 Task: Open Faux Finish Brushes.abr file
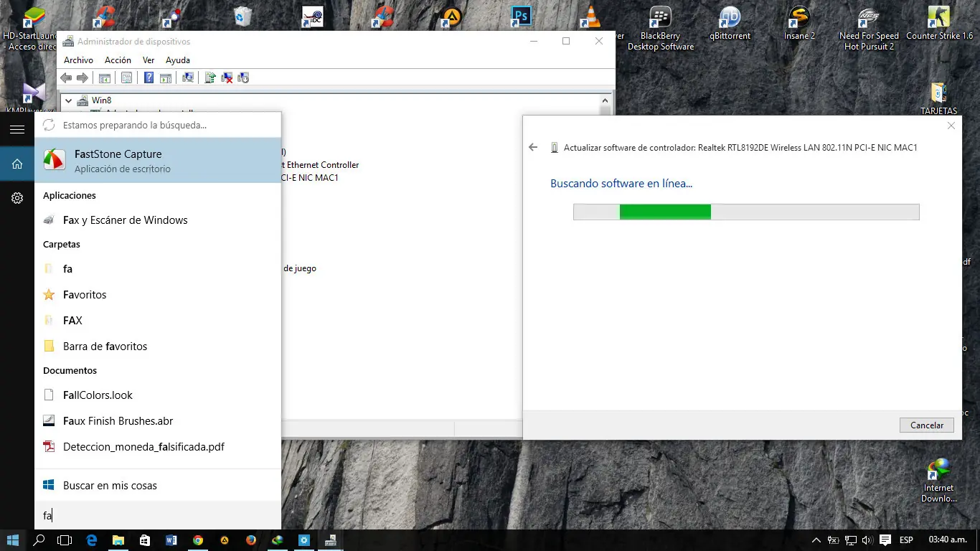click(158, 421)
